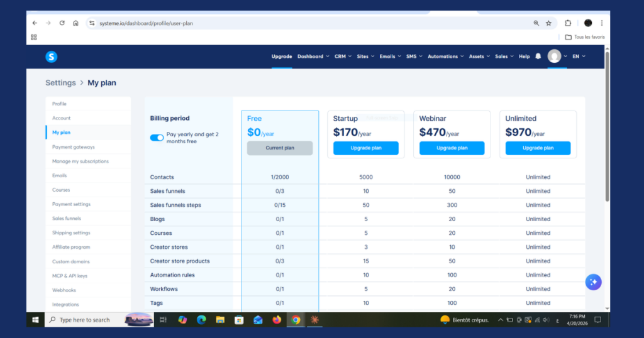Expand the Dashboard menu
This screenshot has width=644, height=338.
click(313, 57)
